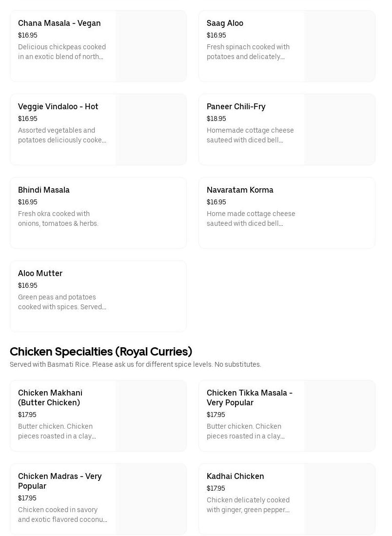392x536 pixels.
Task: Click the Chana Masala image placeholder
Action: 151,46
